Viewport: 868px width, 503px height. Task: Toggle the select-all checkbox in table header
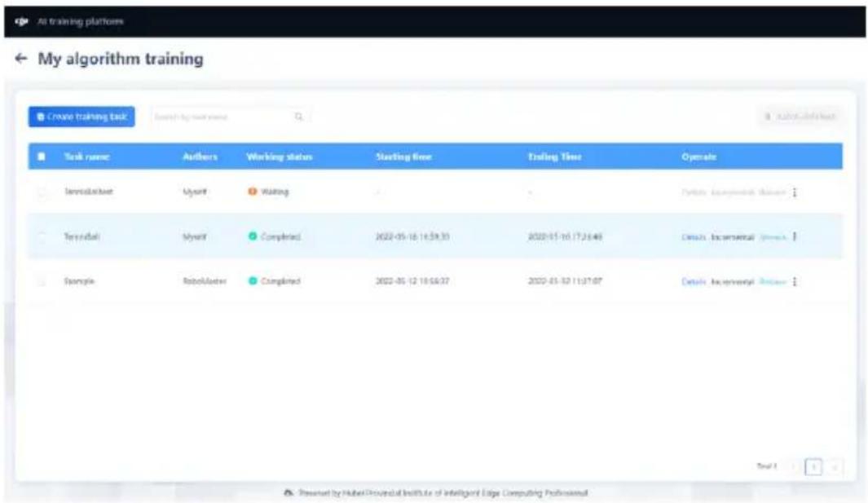click(41, 157)
